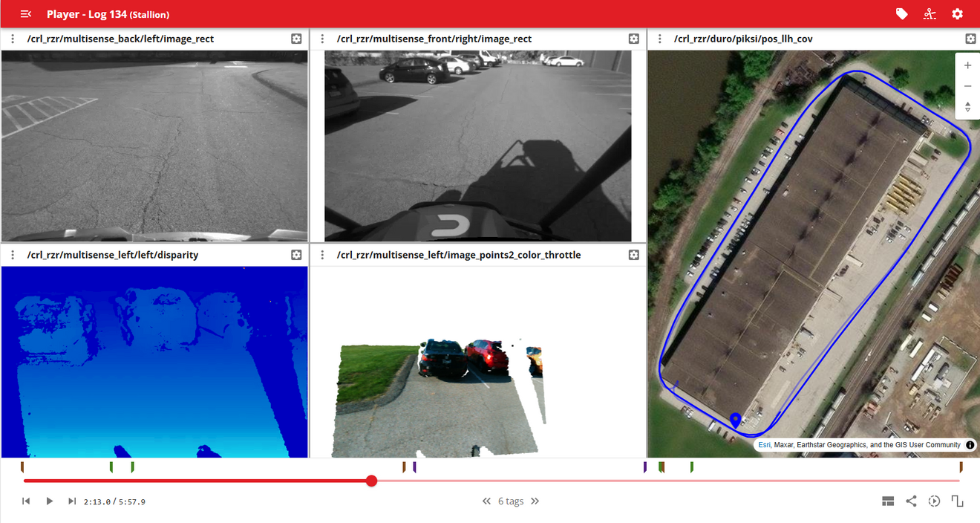Reset the map compass orientation
The height and width of the screenshot is (523, 980).
(x=967, y=107)
